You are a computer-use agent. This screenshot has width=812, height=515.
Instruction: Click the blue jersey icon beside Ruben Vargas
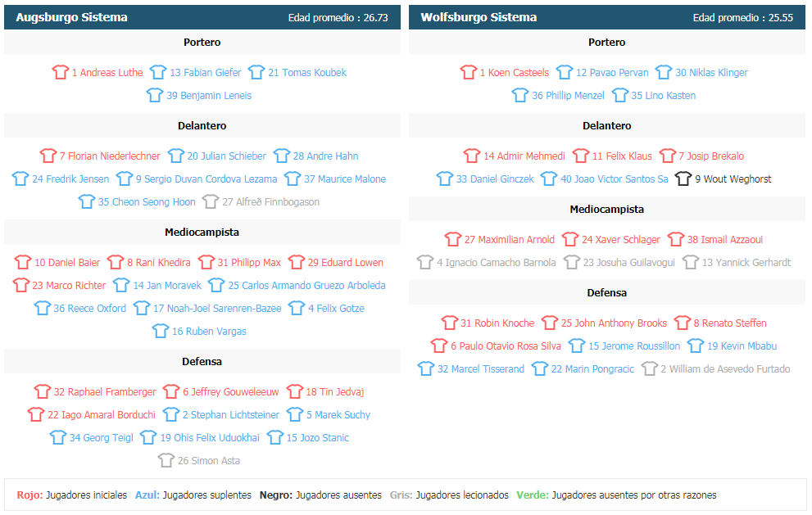point(161,331)
